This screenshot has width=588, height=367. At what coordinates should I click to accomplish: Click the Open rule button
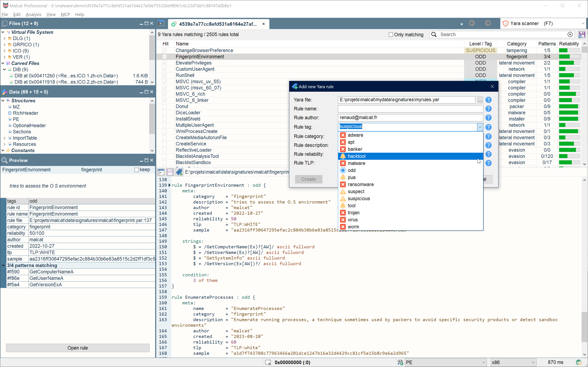click(77, 348)
